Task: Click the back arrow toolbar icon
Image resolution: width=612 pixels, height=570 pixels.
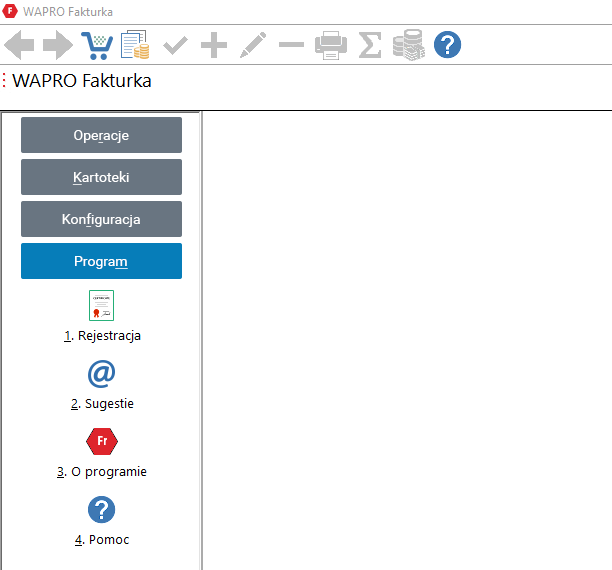Action: (19, 45)
